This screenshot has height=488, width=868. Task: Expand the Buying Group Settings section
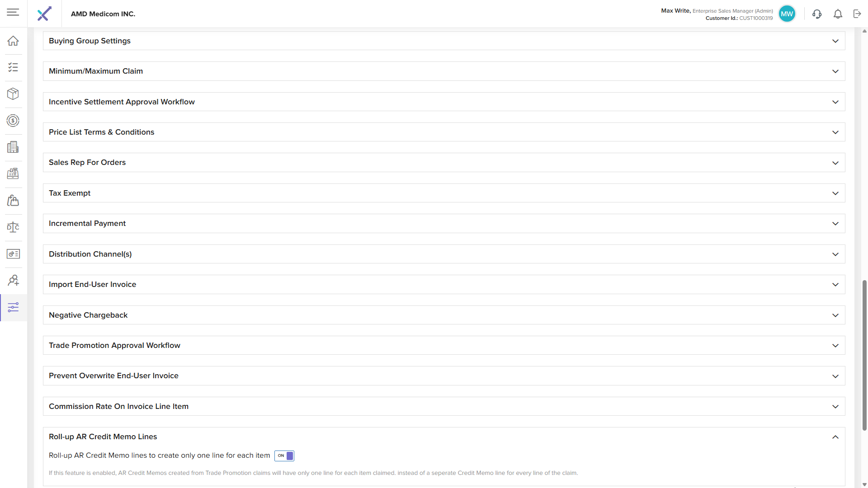pos(835,41)
